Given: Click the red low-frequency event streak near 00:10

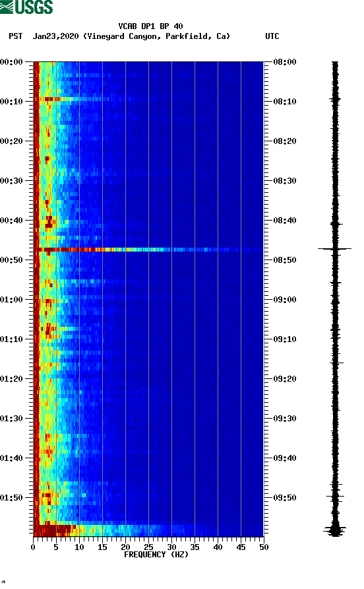Looking at the screenshot, I should 53,99.
